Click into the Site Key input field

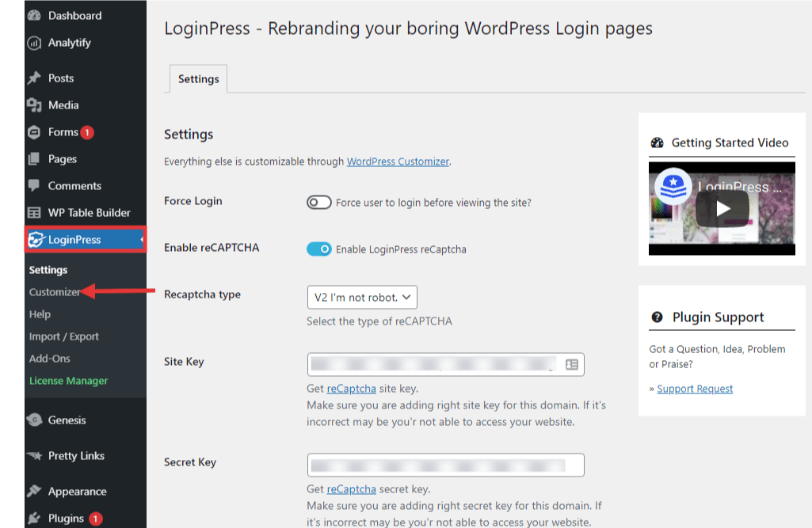coord(445,364)
